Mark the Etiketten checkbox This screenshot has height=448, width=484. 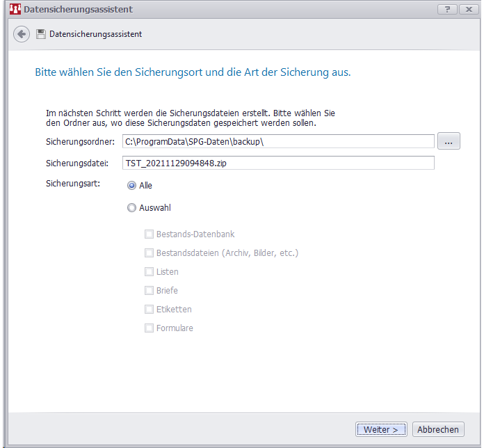tap(149, 310)
